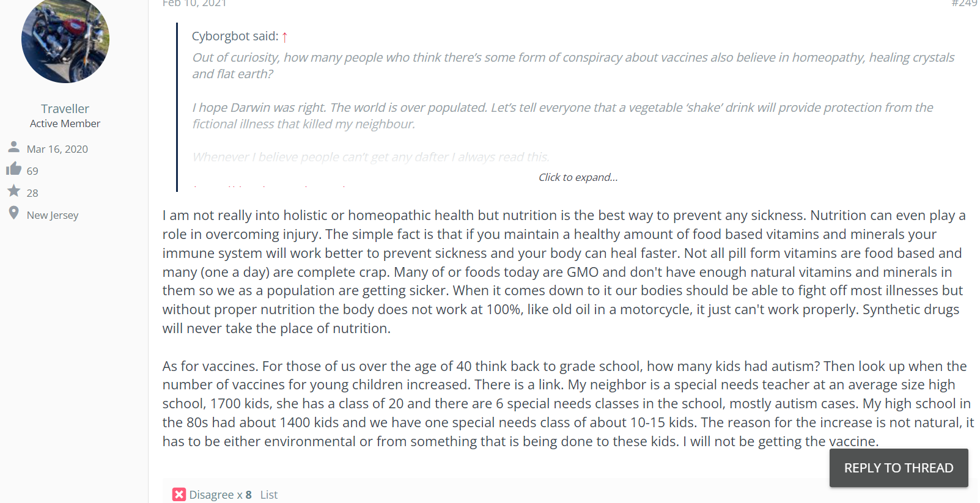Click the thumbs-up likes icon
Viewport: 980px width, 503px height.
pyautogui.click(x=13, y=169)
